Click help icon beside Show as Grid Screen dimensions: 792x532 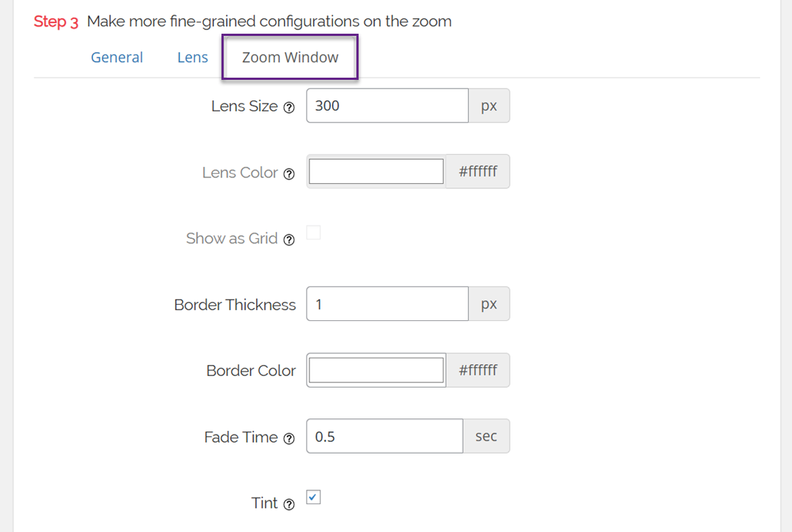[x=289, y=240]
